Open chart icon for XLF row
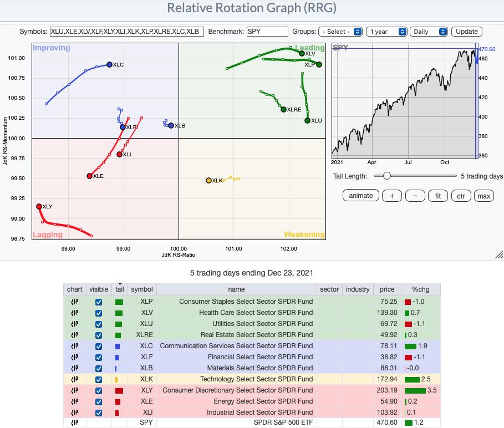The image size is (504, 428). coord(74,357)
